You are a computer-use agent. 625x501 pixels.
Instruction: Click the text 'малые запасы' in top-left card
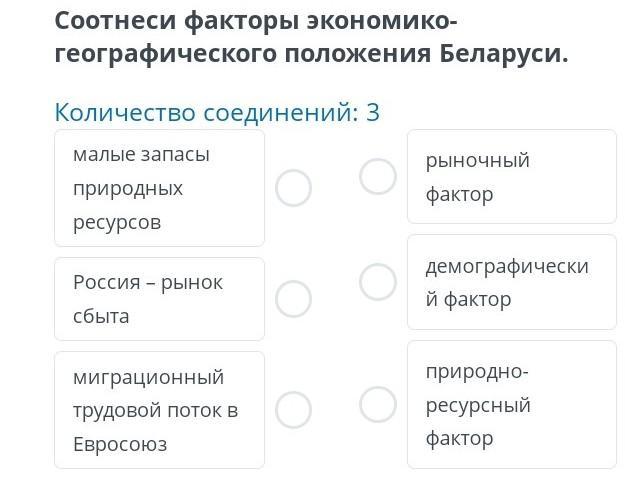coord(142,155)
